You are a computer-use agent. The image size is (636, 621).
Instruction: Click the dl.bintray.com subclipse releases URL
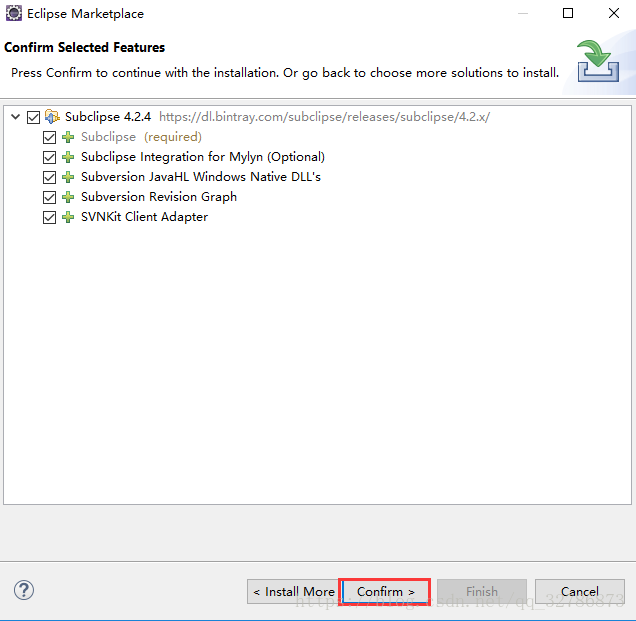coord(324,117)
